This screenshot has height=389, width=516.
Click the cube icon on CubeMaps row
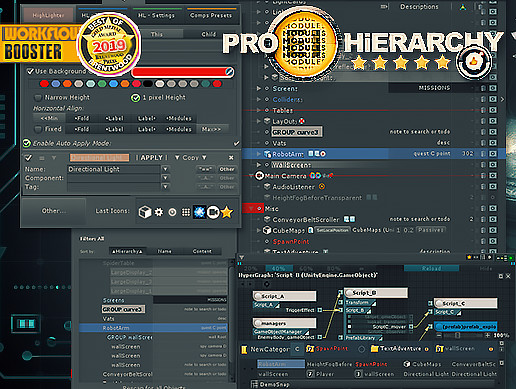[267, 230]
